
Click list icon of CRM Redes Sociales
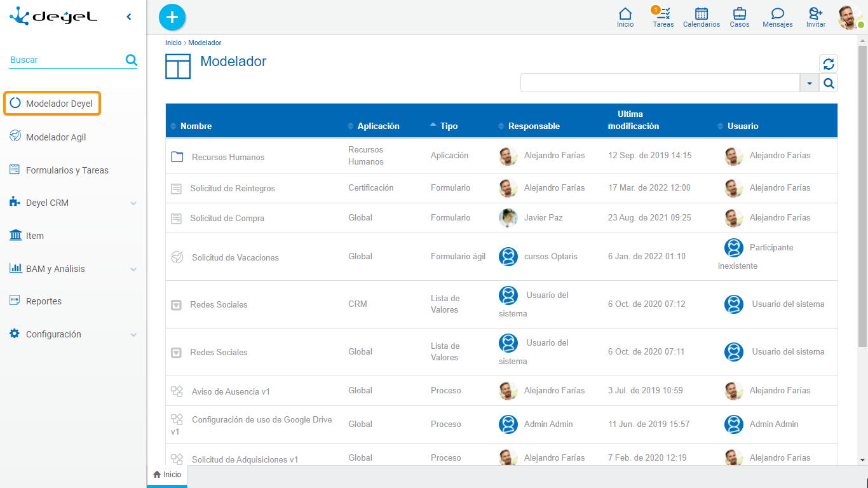coord(177,305)
